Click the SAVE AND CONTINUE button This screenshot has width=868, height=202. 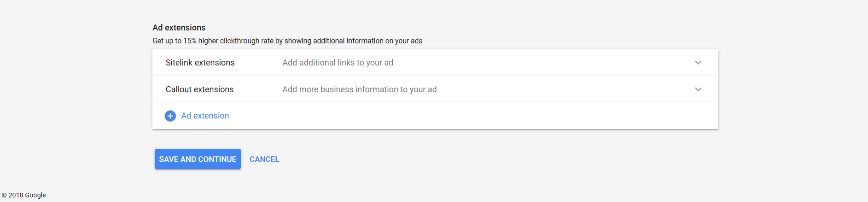click(198, 159)
